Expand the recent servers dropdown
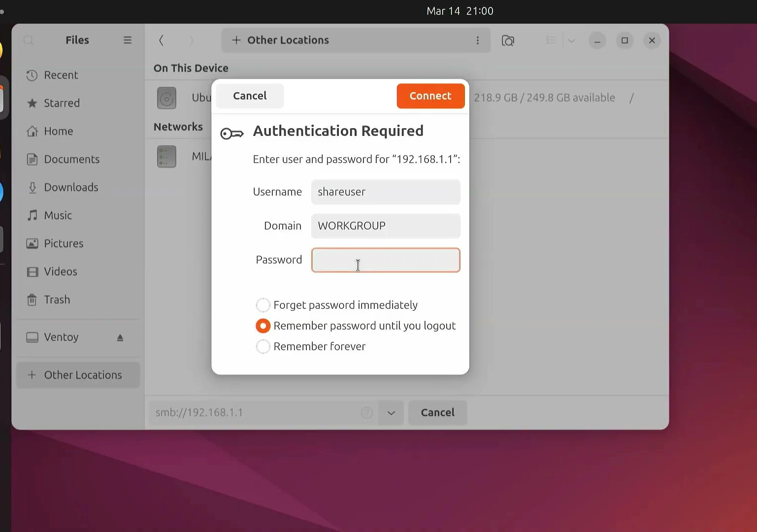The width and height of the screenshot is (757, 532). pos(391,413)
